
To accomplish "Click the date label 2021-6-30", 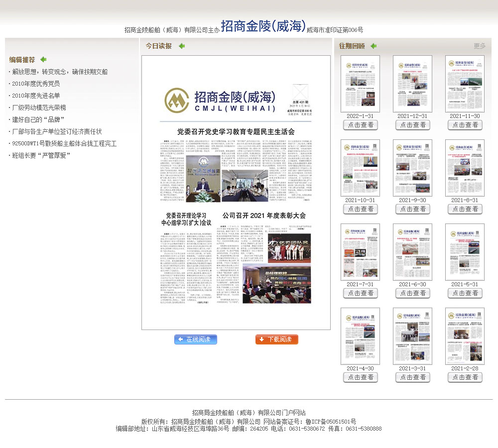I will (412, 285).
